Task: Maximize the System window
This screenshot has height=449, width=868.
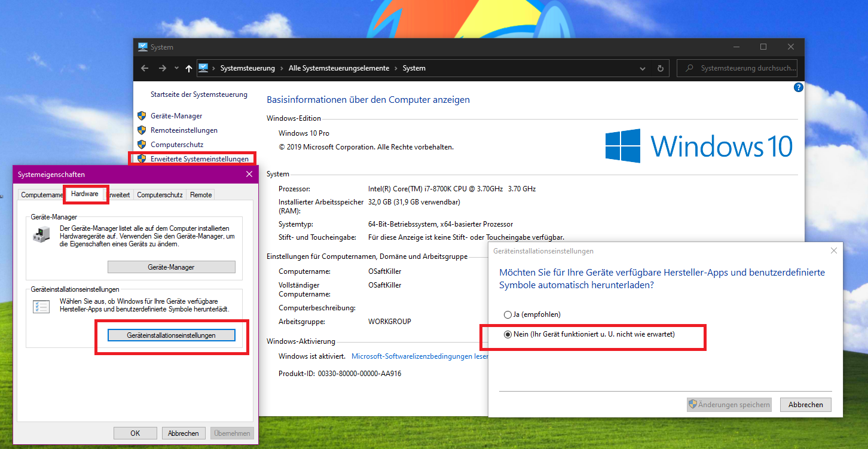Action: click(x=763, y=47)
